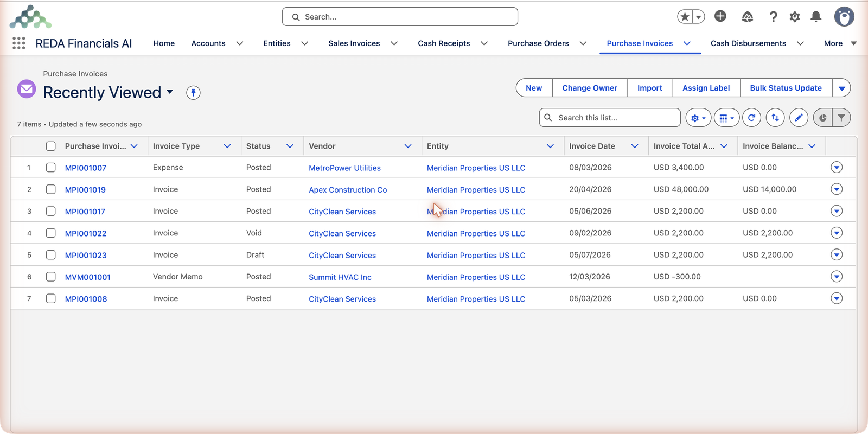The width and height of the screenshot is (868, 434).
Task: Open the App Launcher grid icon
Action: pyautogui.click(x=19, y=43)
